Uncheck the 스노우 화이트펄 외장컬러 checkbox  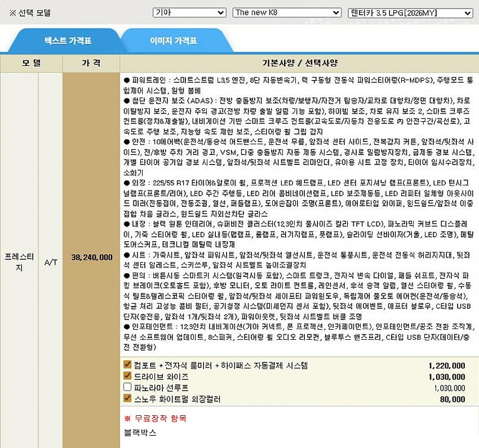(127, 399)
